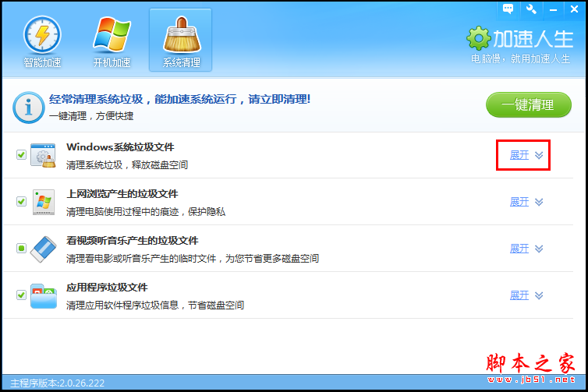This screenshot has width=588, height=392.
Task: Click 展开 link for 应用程序垃圾文件
Action: point(519,295)
